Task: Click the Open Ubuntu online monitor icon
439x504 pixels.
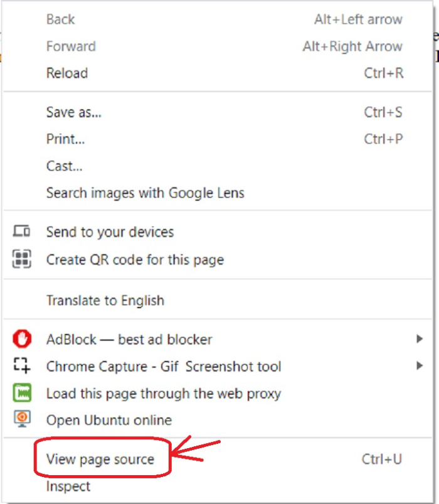Action: pyautogui.click(x=22, y=419)
